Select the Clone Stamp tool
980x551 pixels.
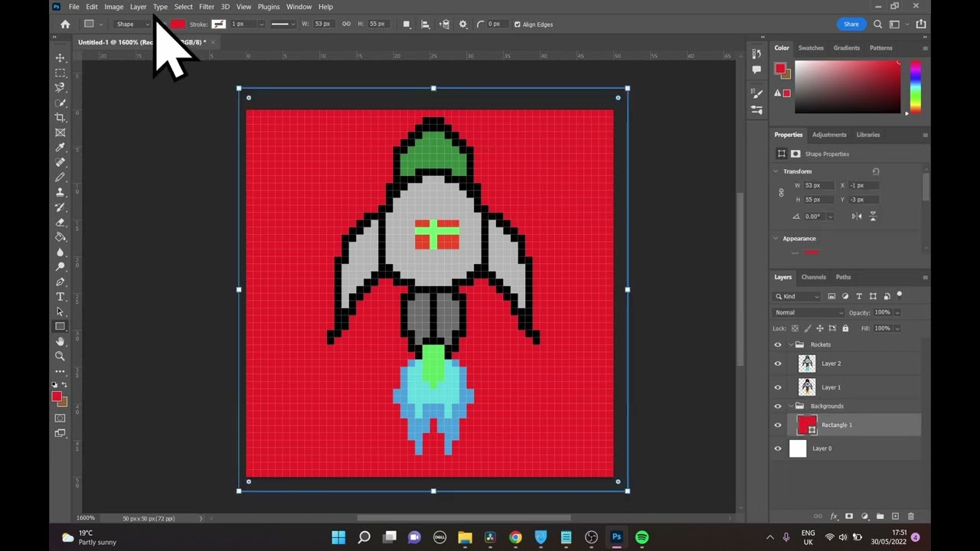pyautogui.click(x=60, y=192)
